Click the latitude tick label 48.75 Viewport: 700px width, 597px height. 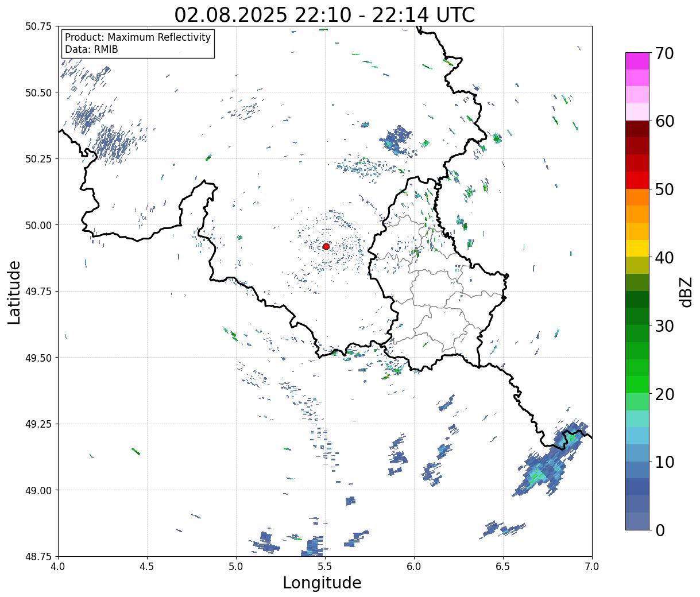tap(39, 556)
